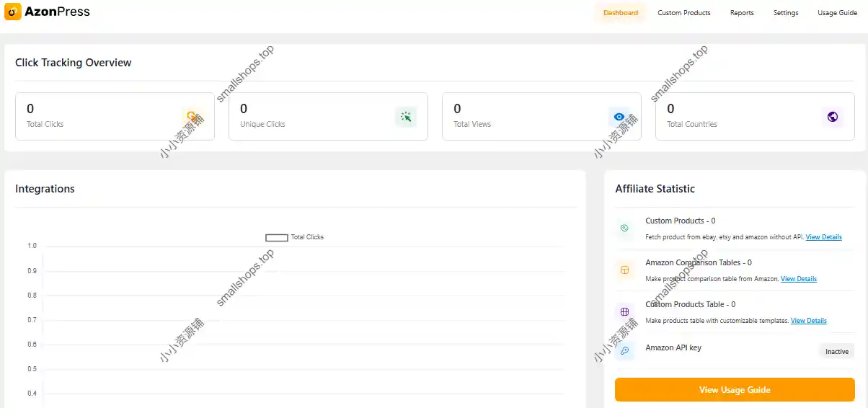Click the Custom Products tag icon

pos(624,229)
